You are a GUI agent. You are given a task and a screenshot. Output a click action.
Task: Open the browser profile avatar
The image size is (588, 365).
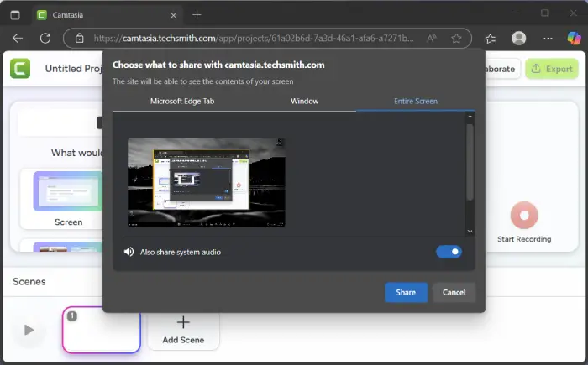pos(519,39)
